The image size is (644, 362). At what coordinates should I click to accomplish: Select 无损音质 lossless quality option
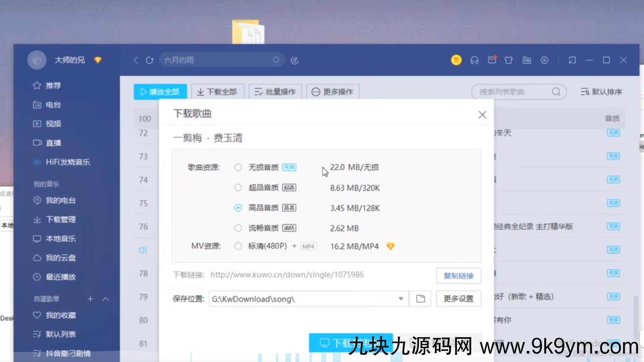pyautogui.click(x=238, y=168)
